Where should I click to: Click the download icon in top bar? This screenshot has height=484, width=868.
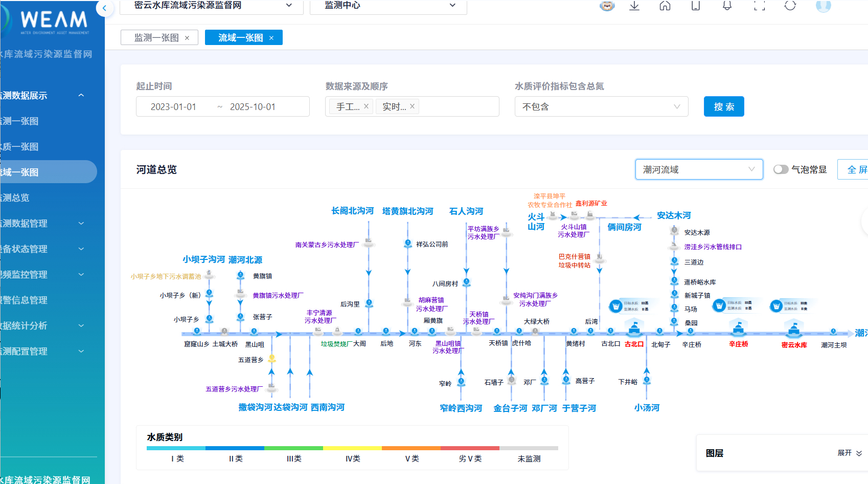(634, 6)
